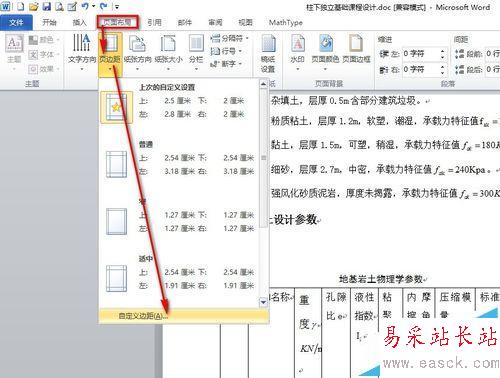The image size is (500, 378).
Task: Click theme Fonts (字体) icon
Action: coord(33,54)
